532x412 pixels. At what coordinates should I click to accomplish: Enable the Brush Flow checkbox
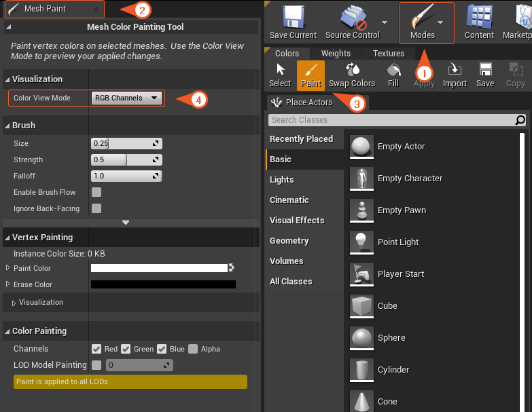coord(96,192)
